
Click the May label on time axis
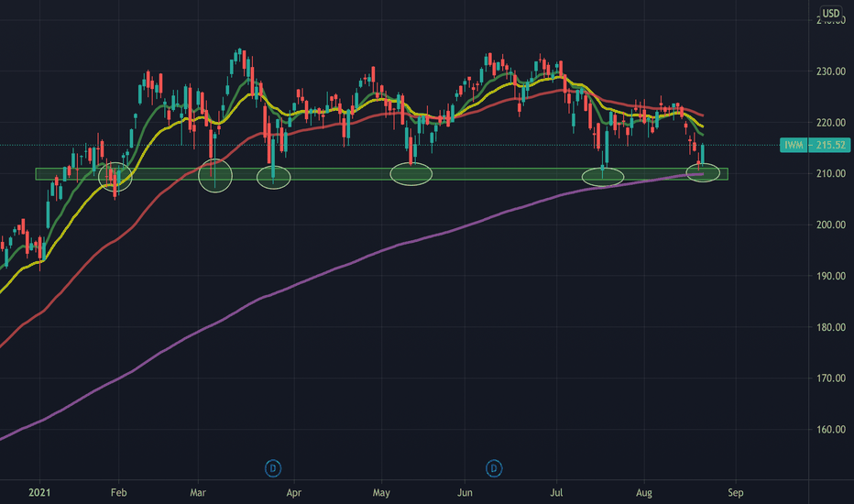coord(381,493)
